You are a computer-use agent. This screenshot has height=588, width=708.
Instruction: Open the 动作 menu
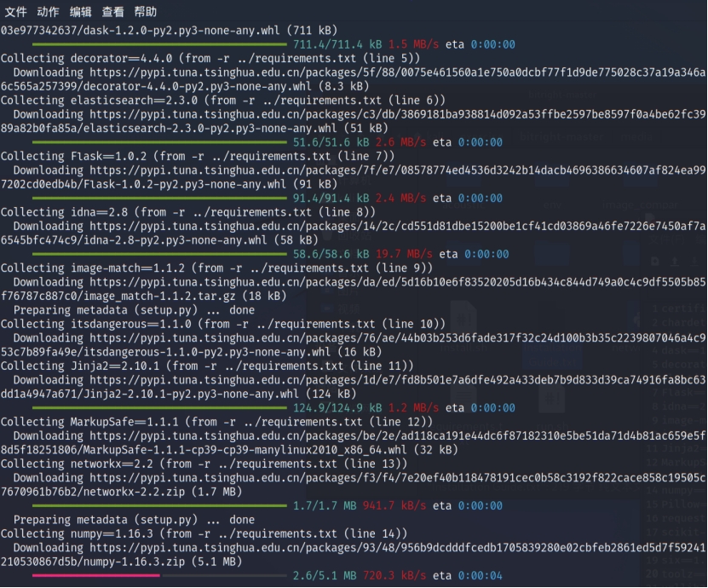(48, 12)
